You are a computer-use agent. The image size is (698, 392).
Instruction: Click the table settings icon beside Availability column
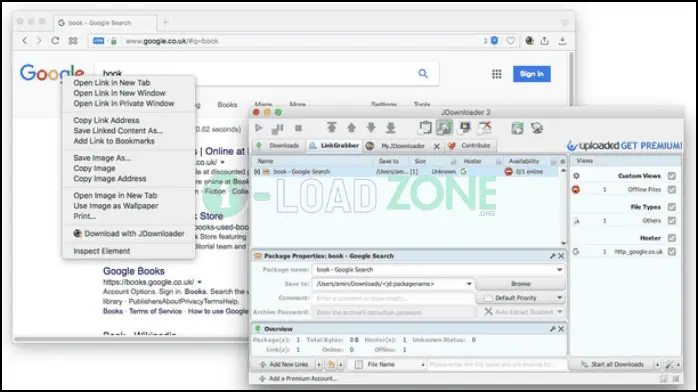click(563, 161)
